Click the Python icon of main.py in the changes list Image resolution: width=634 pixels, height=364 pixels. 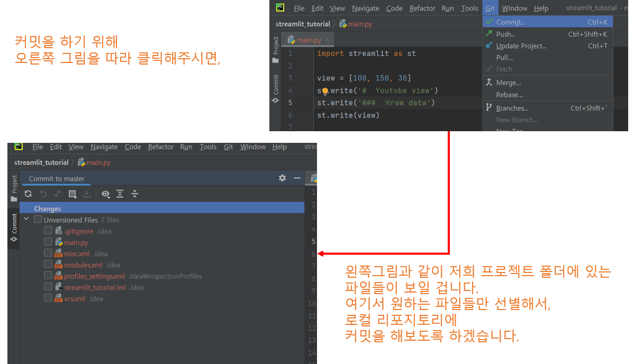point(59,242)
